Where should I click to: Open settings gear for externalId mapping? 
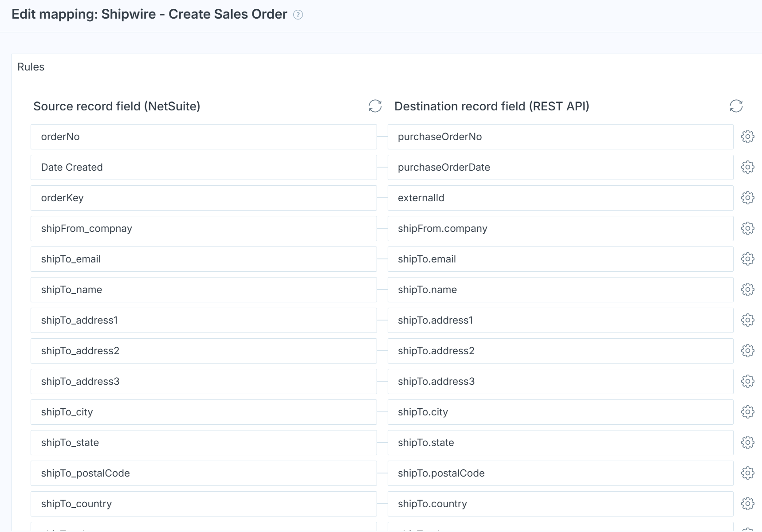pos(747,198)
